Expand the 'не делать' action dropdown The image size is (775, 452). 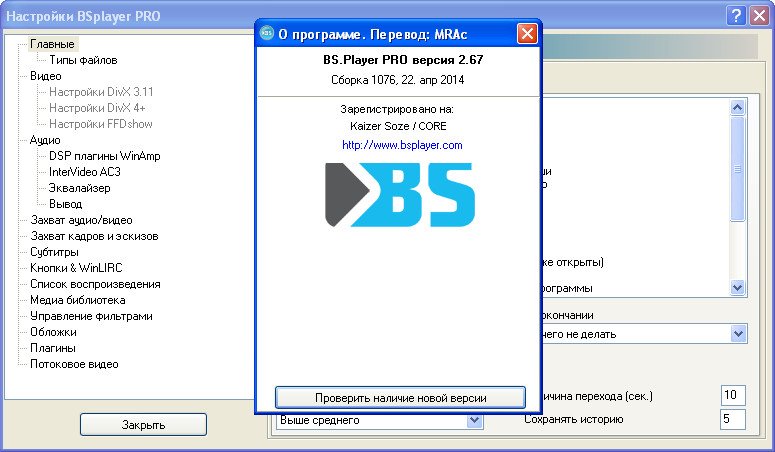738,333
